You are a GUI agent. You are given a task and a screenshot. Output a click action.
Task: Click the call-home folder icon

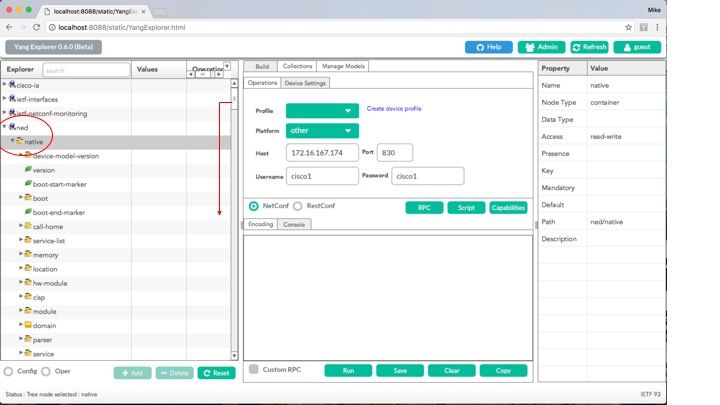(28, 226)
